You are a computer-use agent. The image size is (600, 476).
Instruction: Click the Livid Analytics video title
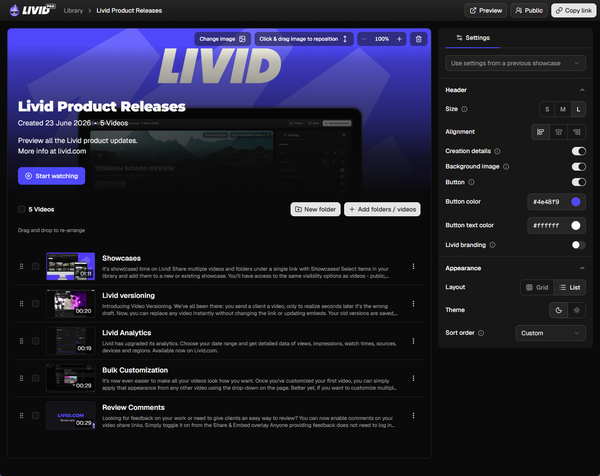click(x=127, y=333)
